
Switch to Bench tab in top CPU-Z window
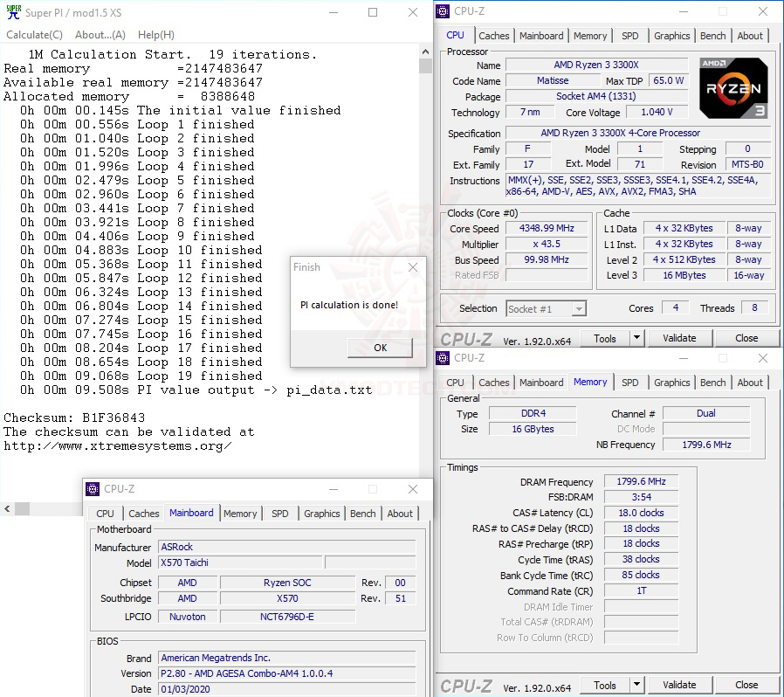712,36
